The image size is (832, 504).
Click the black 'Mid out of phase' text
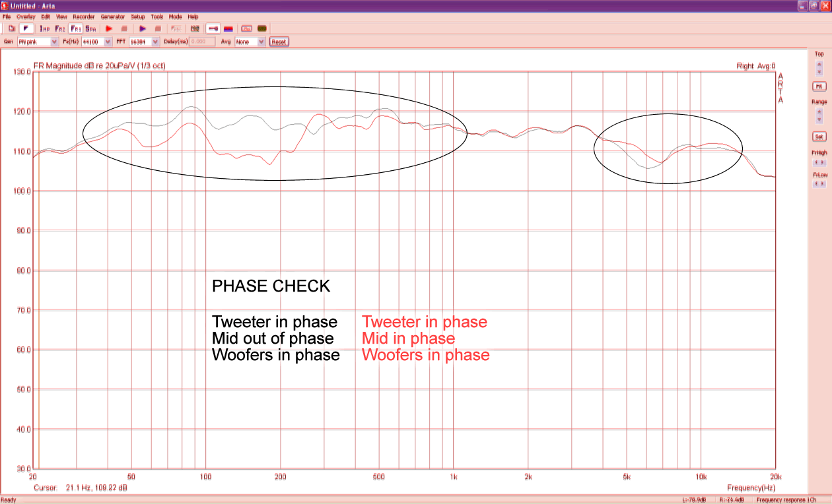pyautogui.click(x=273, y=338)
